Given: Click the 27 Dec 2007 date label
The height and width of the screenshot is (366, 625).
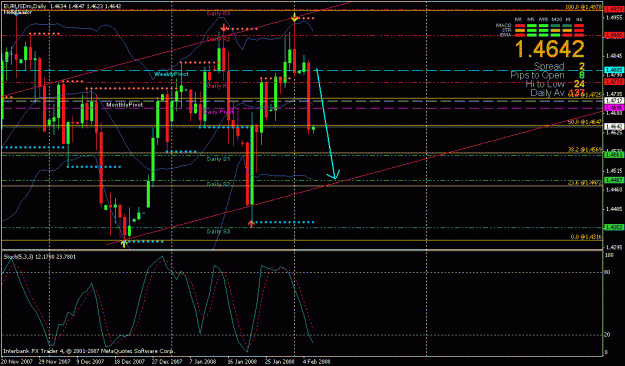Looking at the screenshot, I should [167, 362].
